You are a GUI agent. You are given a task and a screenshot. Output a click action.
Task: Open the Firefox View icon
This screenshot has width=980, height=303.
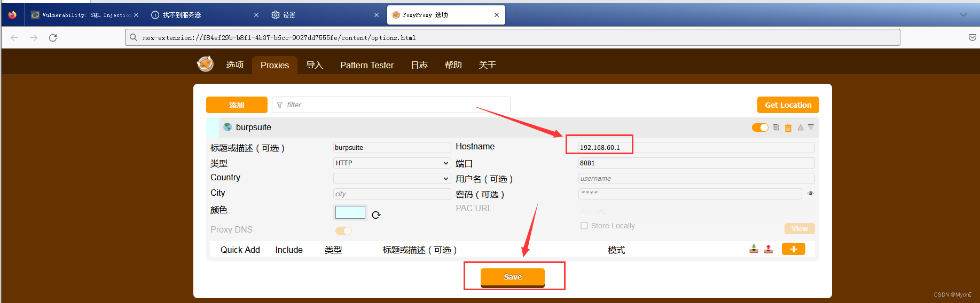click(12, 15)
